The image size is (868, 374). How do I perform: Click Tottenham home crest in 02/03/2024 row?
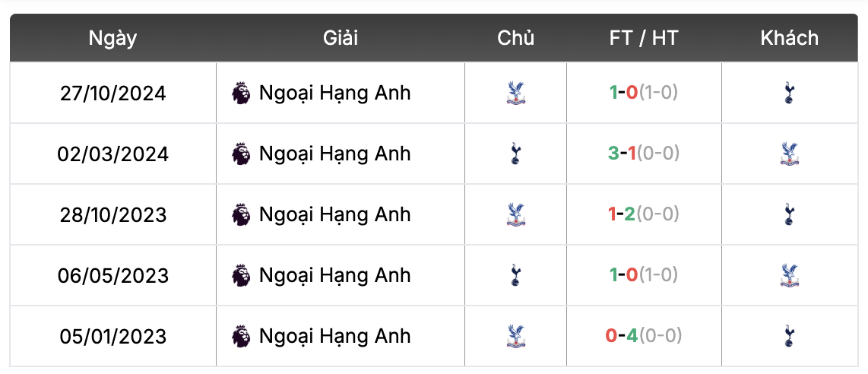point(516,154)
